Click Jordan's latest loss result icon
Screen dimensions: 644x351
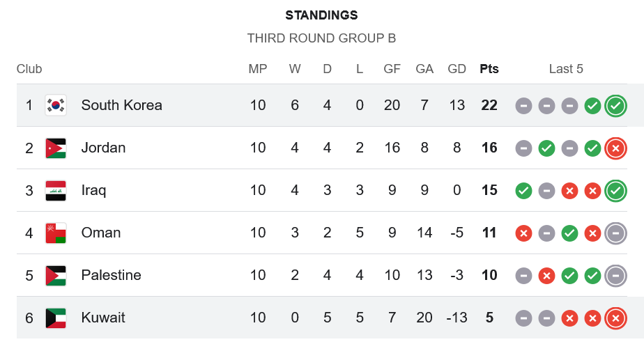tap(615, 148)
